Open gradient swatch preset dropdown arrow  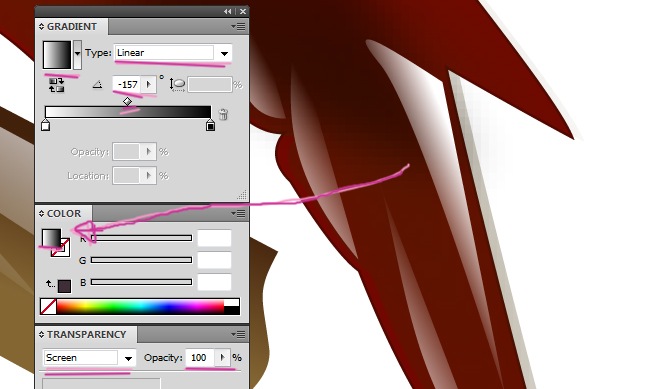[x=77, y=54]
